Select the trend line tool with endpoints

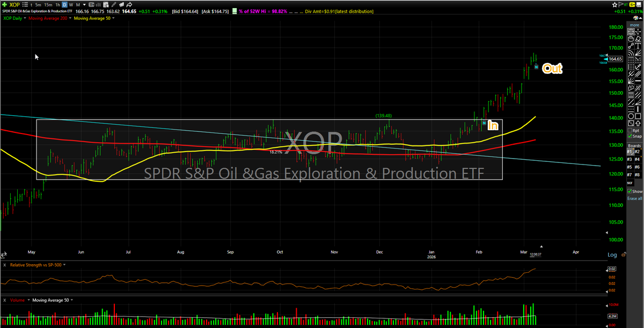[630, 46]
